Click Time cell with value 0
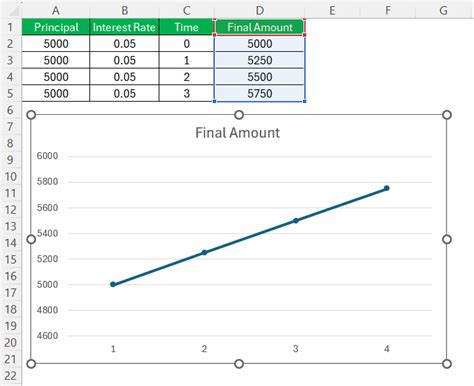This screenshot has width=474, height=386. click(186, 44)
